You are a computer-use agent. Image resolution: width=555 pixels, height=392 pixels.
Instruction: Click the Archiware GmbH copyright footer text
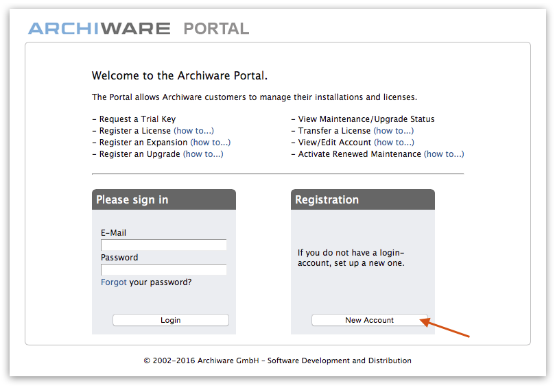click(x=277, y=360)
